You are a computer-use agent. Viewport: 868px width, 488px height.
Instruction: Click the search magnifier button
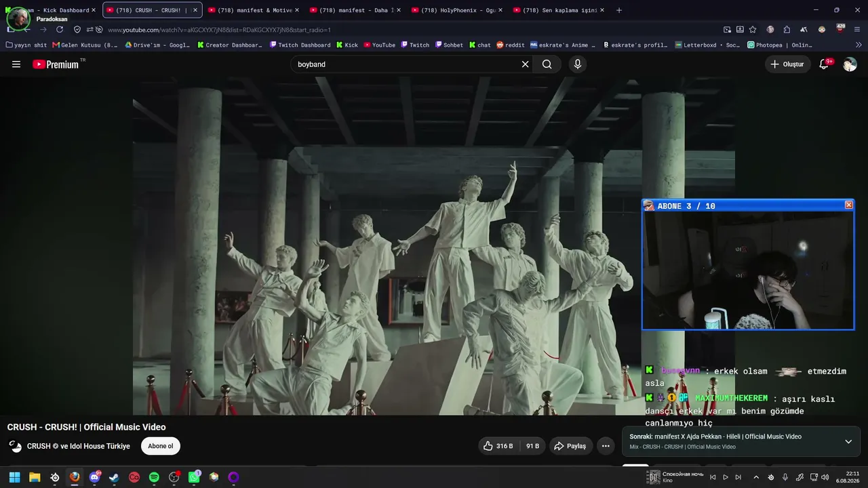pos(547,64)
